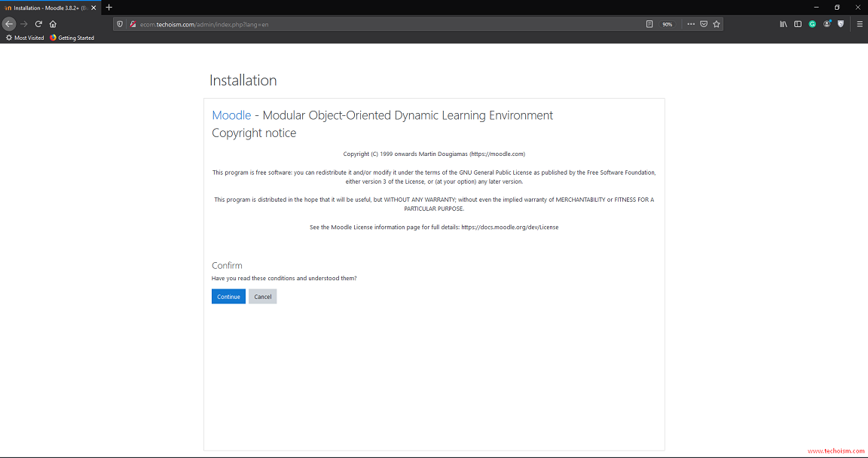Click the docs.moodle.org/dev/License text line
Viewport: 868px width, 458px height.
(434, 227)
